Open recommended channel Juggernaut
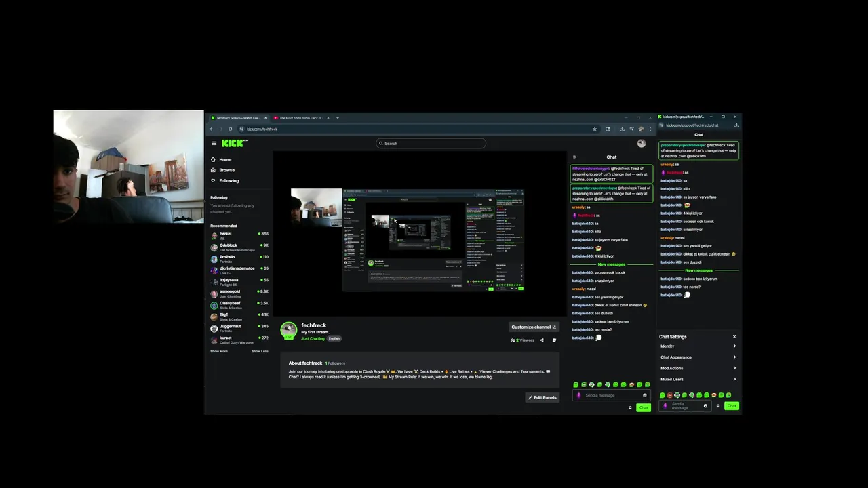The width and height of the screenshot is (868, 488). [x=239, y=327]
